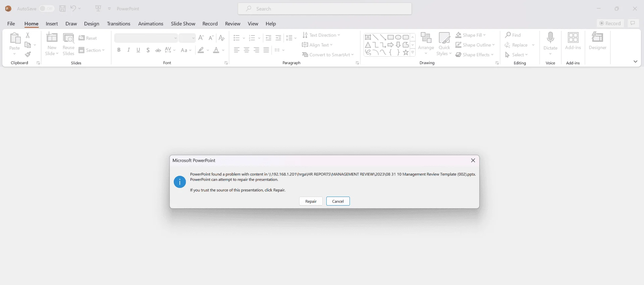Toggle Align Left
This screenshot has width=644, height=285.
tap(236, 50)
